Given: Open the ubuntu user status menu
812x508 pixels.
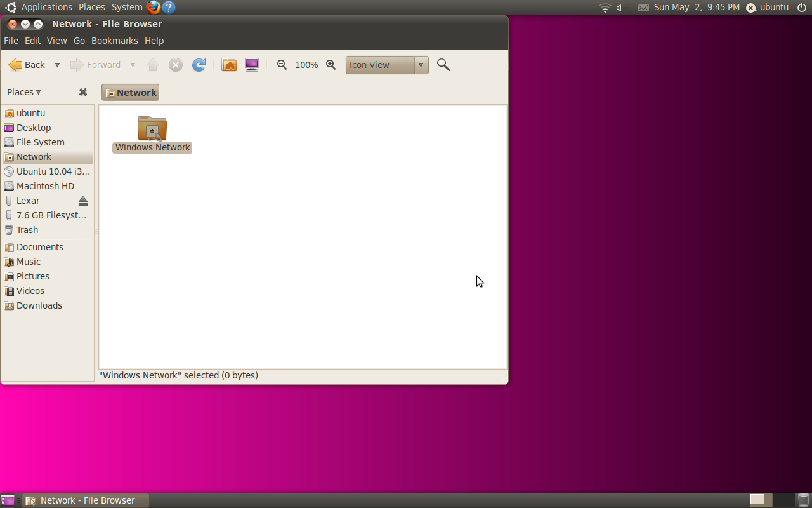Looking at the screenshot, I should (x=767, y=8).
